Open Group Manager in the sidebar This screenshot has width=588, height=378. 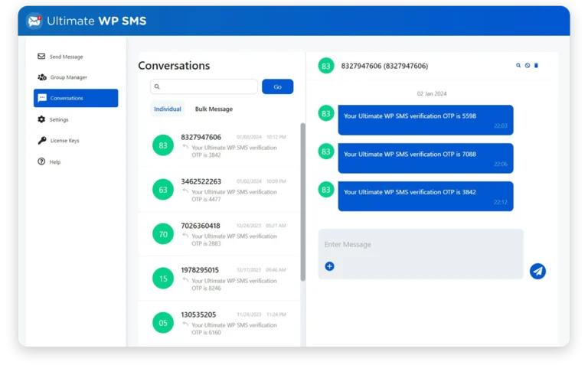pos(76,77)
